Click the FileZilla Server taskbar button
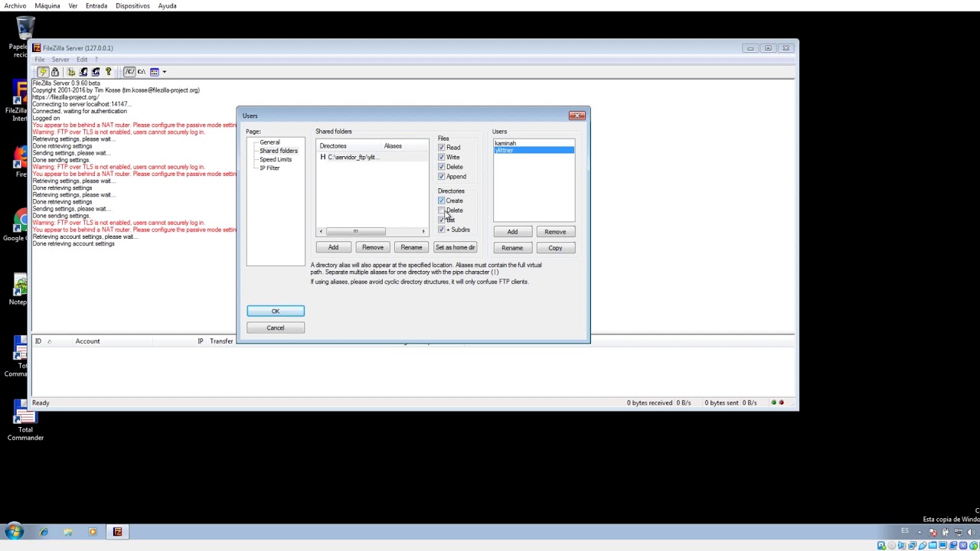The width and height of the screenshot is (980, 551). coord(117,532)
